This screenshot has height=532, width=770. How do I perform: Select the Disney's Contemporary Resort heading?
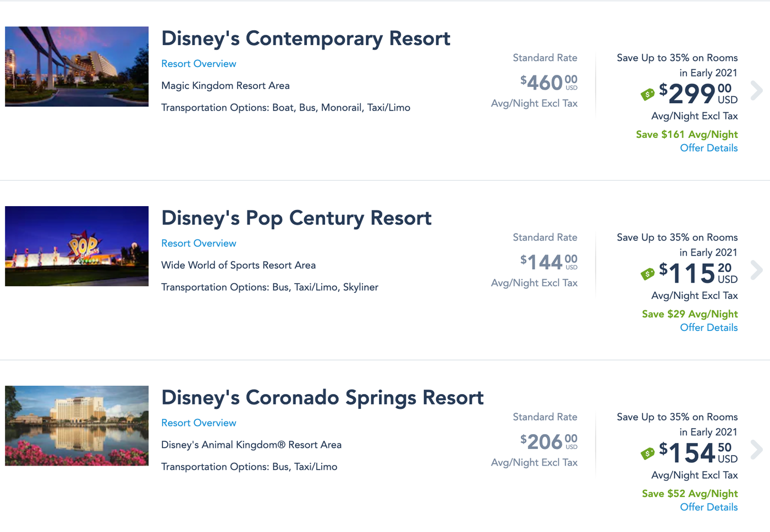tap(306, 38)
